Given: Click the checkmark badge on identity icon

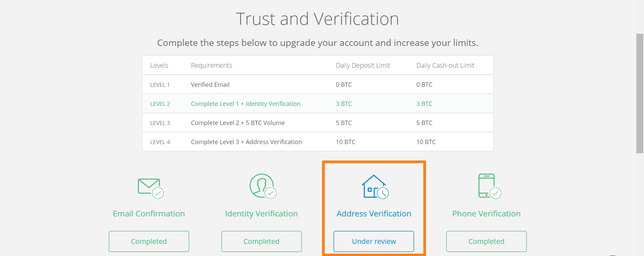Looking at the screenshot, I should [271, 193].
